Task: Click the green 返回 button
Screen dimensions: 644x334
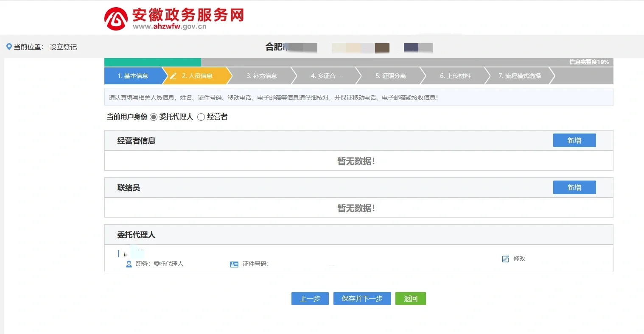Action: (x=410, y=299)
